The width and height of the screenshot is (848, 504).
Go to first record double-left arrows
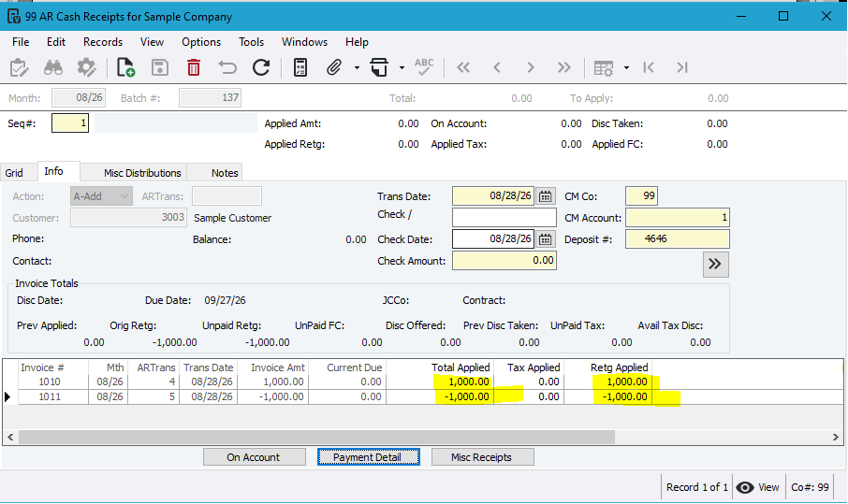[x=463, y=68]
